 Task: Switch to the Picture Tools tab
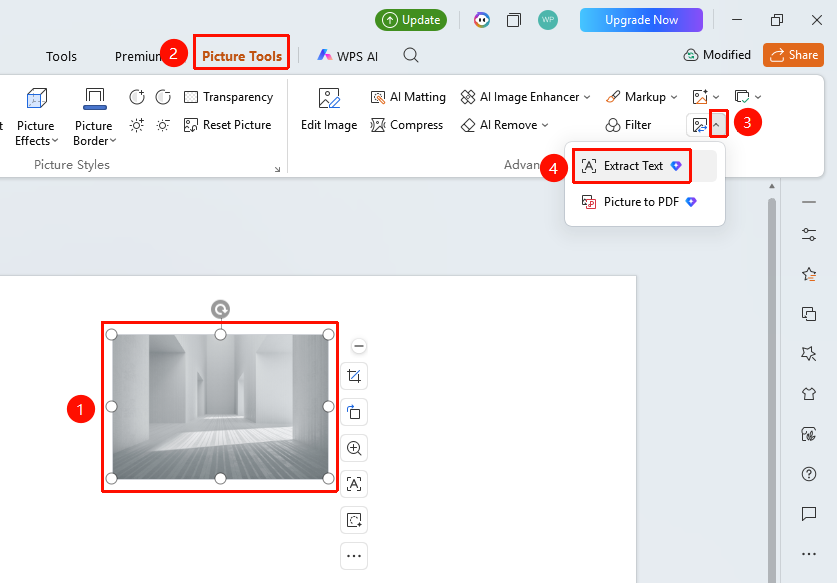click(x=242, y=56)
